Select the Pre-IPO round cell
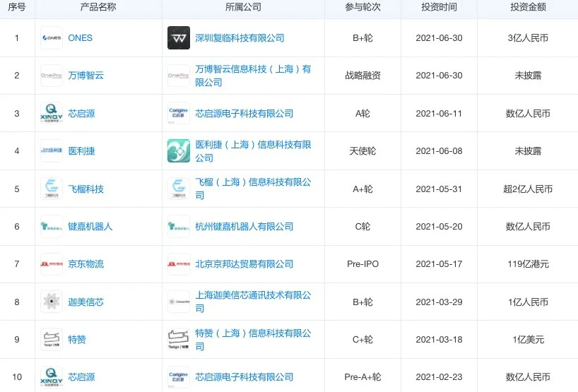The width and height of the screenshot is (578, 392). click(x=362, y=263)
